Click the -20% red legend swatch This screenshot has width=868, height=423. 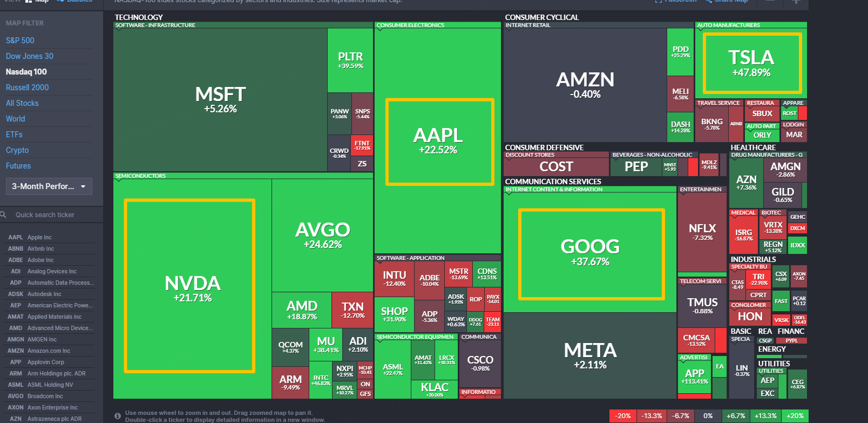pyautogui.click(x=623, y=416)
